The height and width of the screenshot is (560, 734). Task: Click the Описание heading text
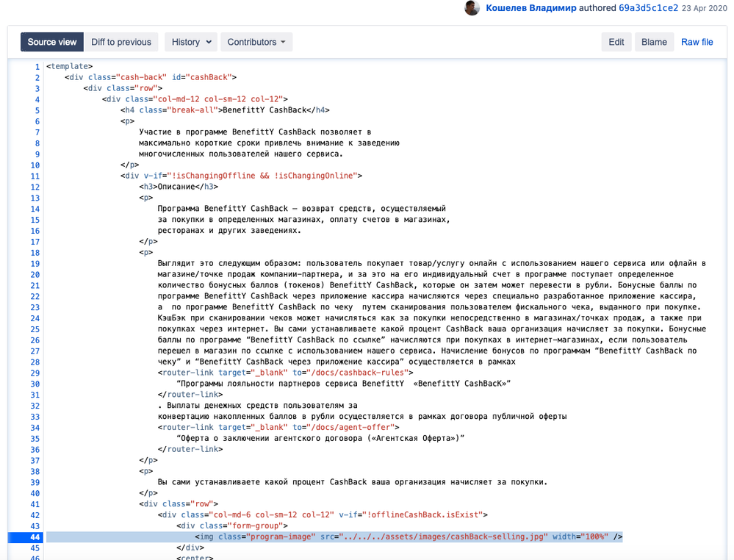click(x=176, y=187)
